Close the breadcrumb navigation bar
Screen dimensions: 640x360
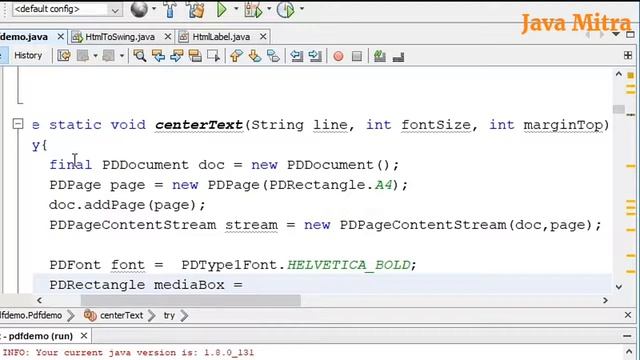coord(628,315)
